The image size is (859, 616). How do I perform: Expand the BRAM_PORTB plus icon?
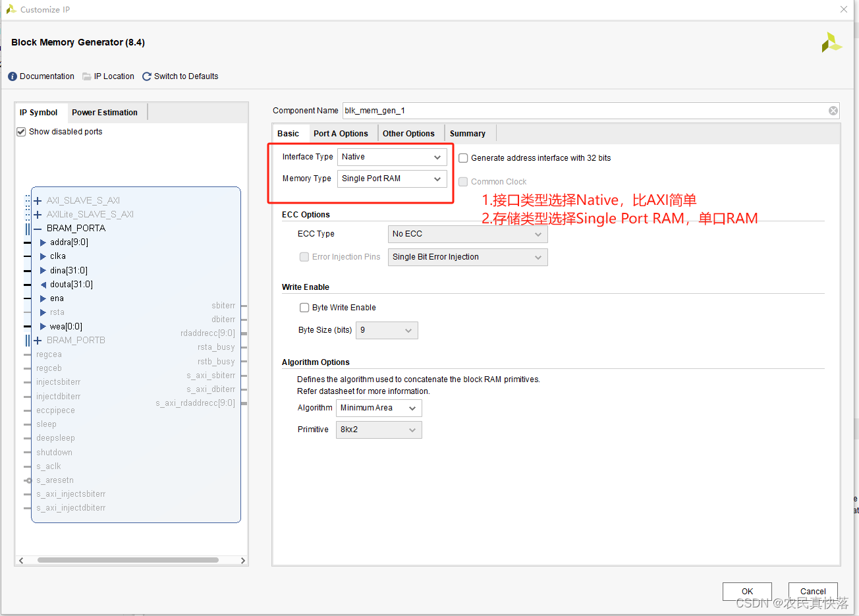(x=38, y=341)
